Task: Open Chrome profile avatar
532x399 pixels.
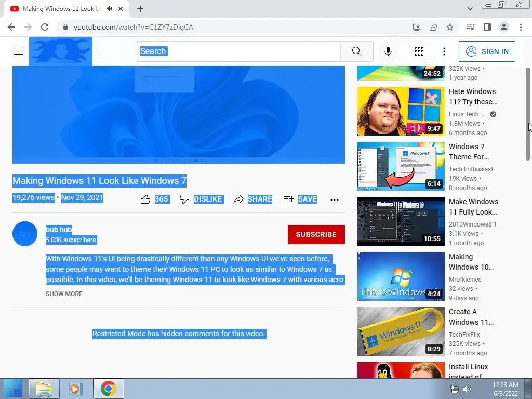Action: 504,27
